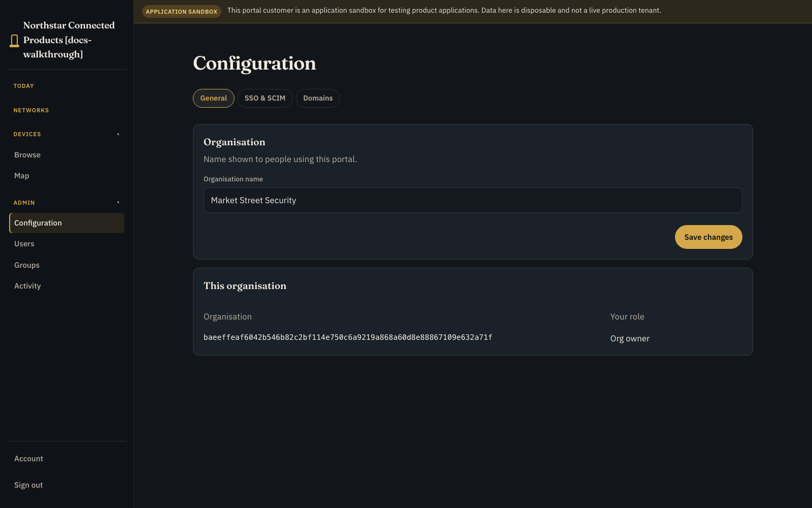The height and width of the screenshot is (508, 812).
Task: Switch to the Domains tab
Action: pos(318,98)
